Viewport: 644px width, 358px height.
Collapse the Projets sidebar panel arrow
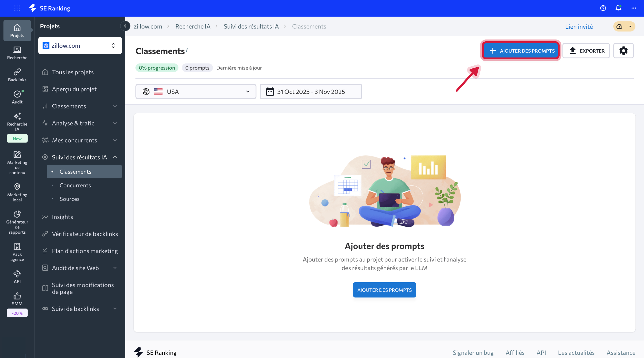point(125,26)
